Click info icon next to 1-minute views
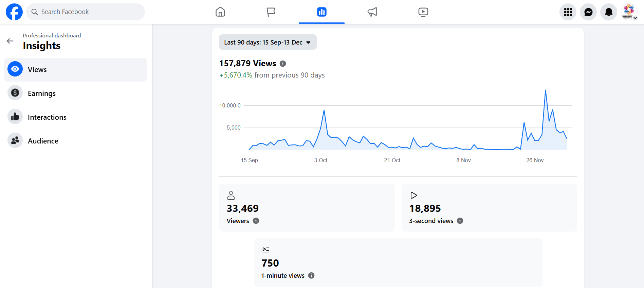 311,275
